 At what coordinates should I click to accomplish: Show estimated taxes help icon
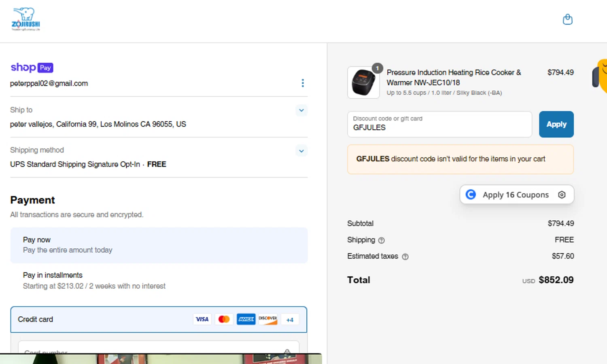(x=405, y=256)
